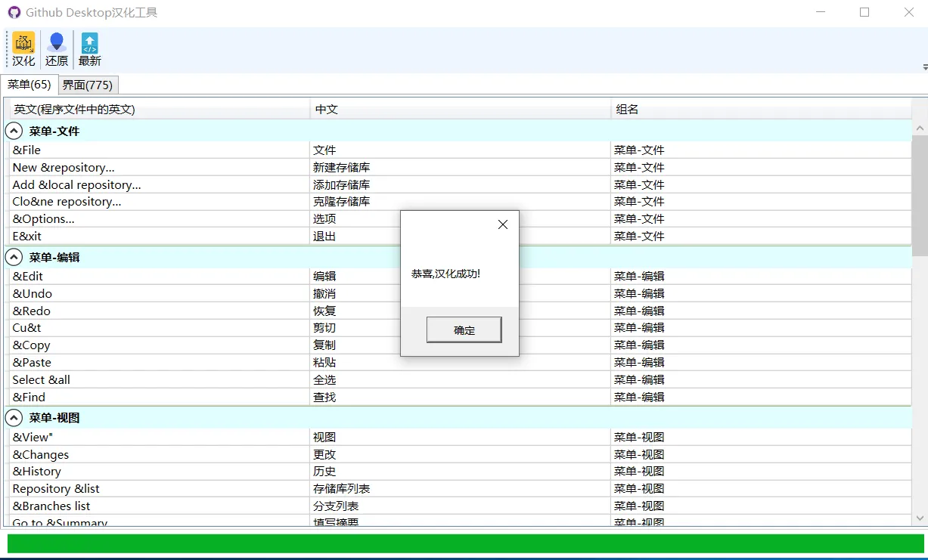Maximize the Github Desktop汉化工具 window
The image size is (928, 560).
pyautogui.click(x=864, y=12)
